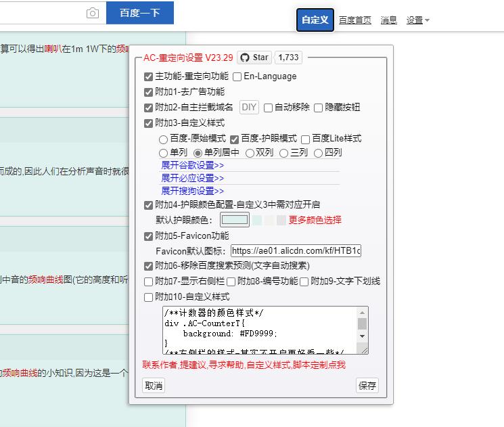504x427 pixels.
Task: Toggle 附加1-去广告功能 checkbox
Action: 148,92
